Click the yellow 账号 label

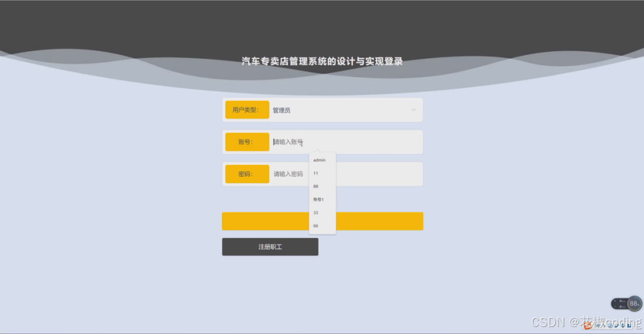[247, 142]
